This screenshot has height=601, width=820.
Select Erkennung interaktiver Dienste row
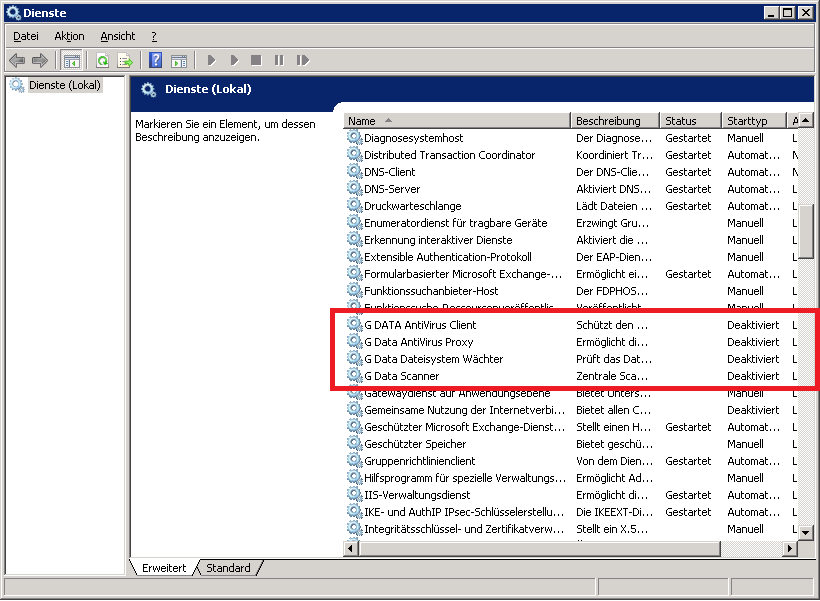(x=571, y=240)
